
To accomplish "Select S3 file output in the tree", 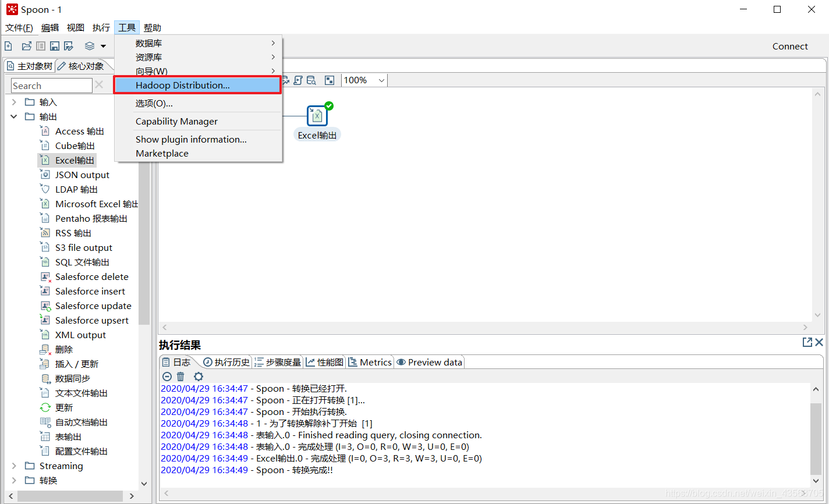I will click(x=84, y=247).
